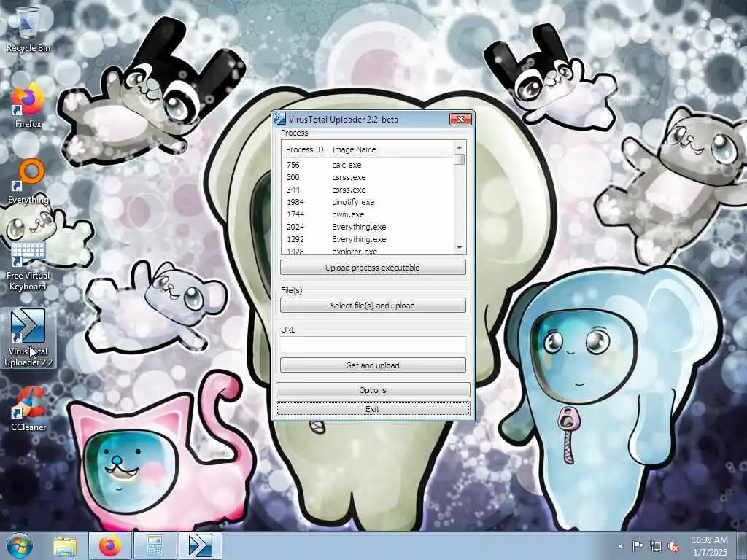
Task: Focus the URL input field
Action: (373, 344)
